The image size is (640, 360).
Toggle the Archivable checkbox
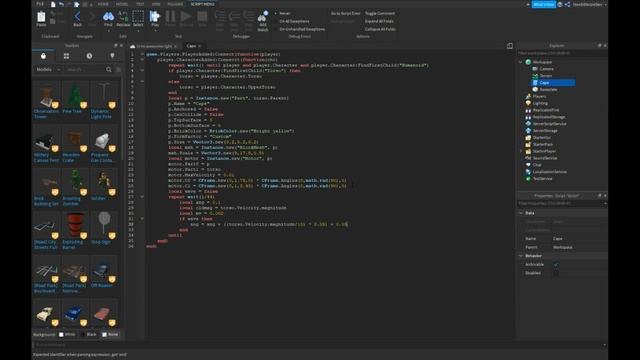tap(556, 264)
